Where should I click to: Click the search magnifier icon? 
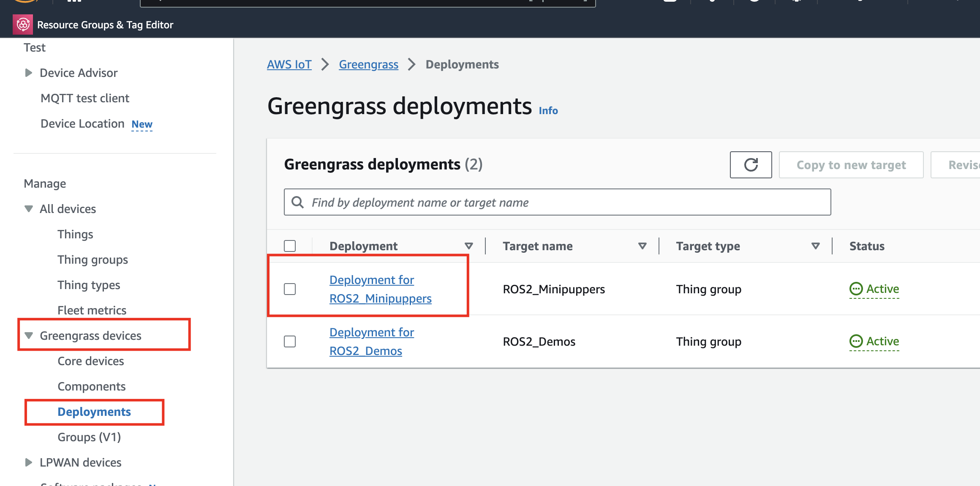(298, 202)
